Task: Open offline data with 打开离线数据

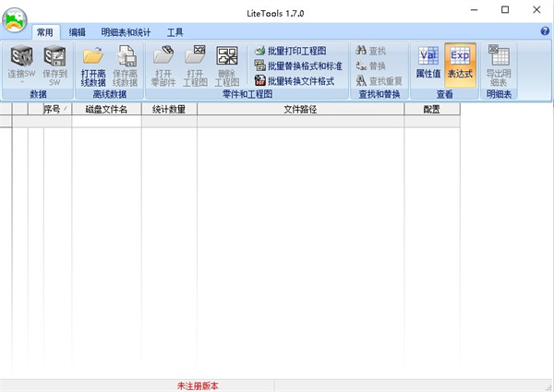Action: coord(93,65)
